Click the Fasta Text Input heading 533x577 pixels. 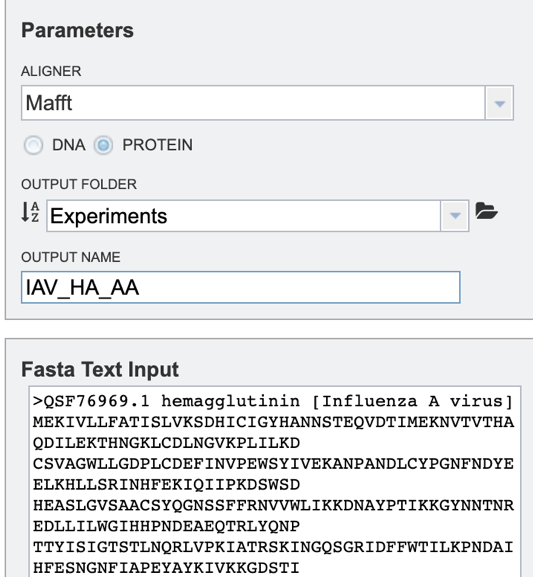100,369
